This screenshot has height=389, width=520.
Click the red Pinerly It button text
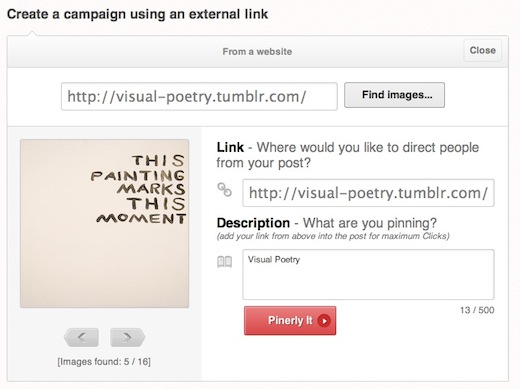(x=290, y=320)
